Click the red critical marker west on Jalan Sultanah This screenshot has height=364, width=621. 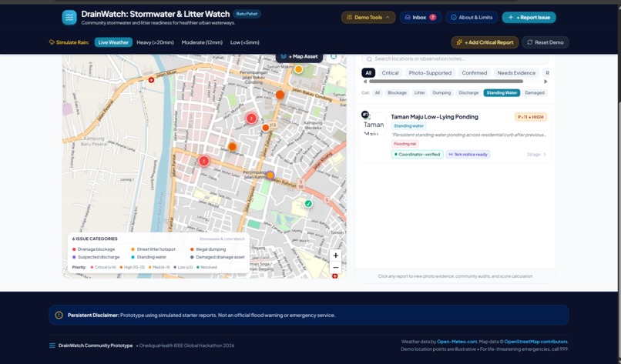click(x=204, y=161)
